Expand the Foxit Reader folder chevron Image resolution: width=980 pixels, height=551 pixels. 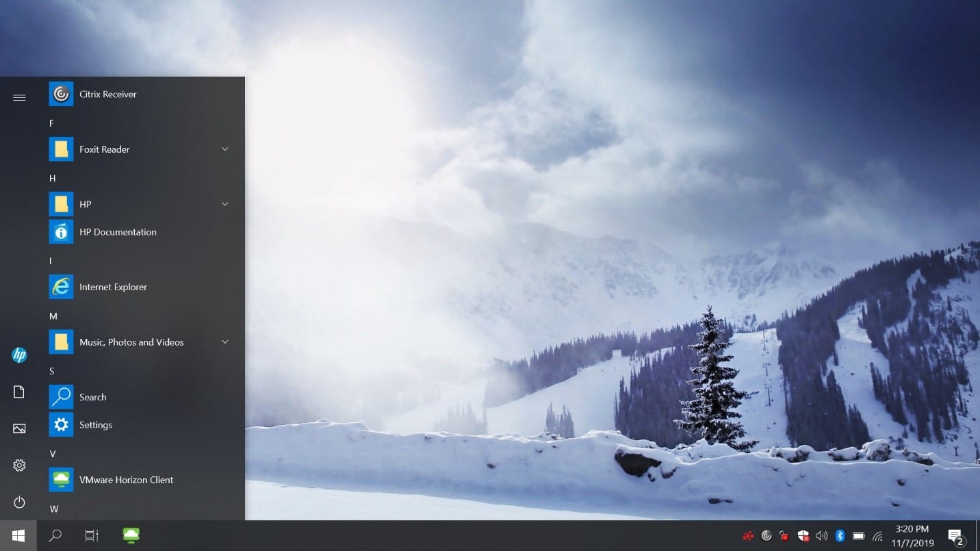[x=224, y=149]
